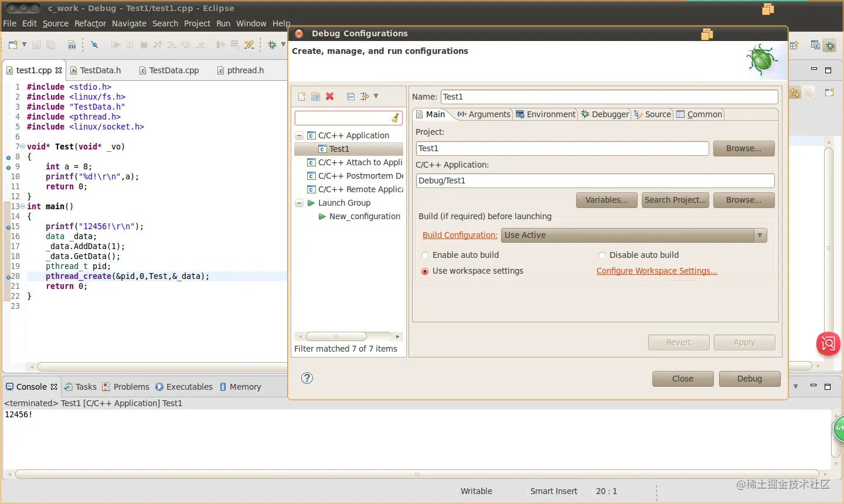Image resolution: width=844 pixels, height=504 pixels.
Task: Select New_configuration under Launch Group
Action: [359, 216]
